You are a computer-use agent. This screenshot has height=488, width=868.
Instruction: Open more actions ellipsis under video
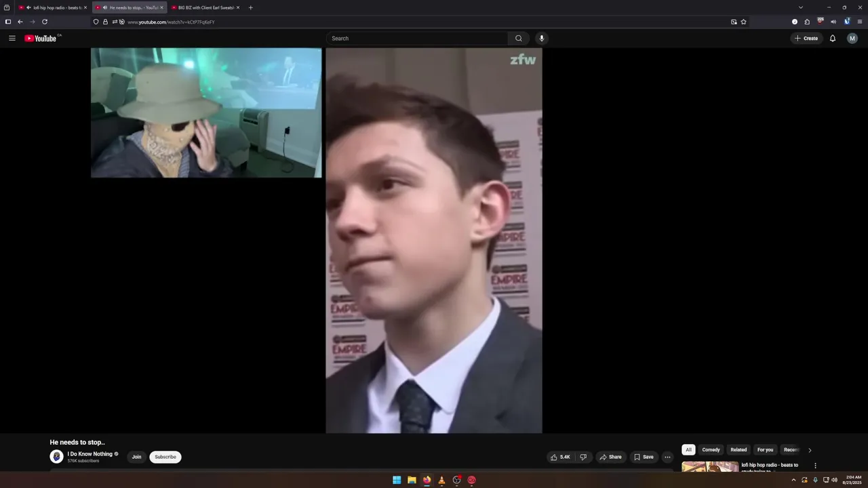click(x=667, y=457)
